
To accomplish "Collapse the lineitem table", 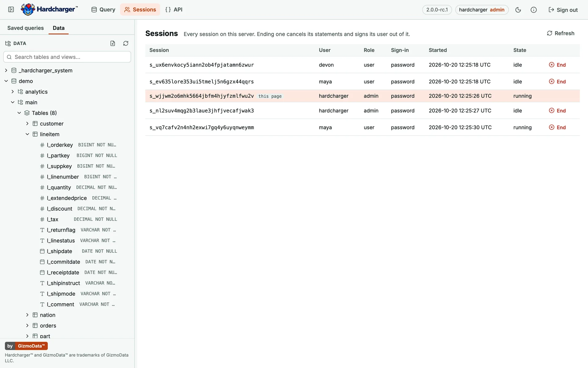I will pyautogui.click(x=27, y=134).
